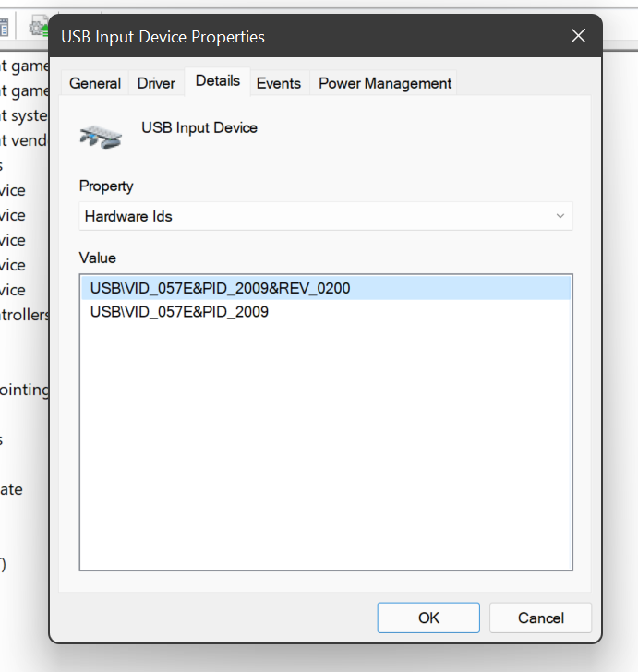Click the dialog title 'USB Input Device Properties'

[163, 37]
